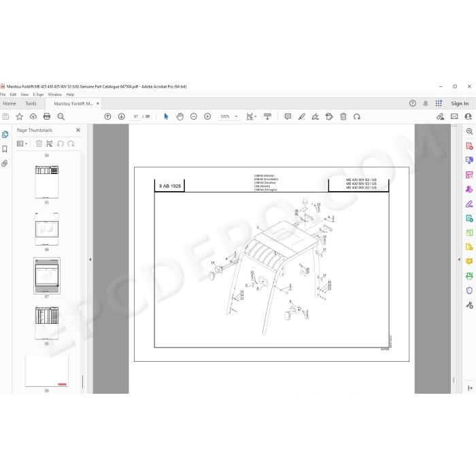Select page 88 thumbnail

47,323
